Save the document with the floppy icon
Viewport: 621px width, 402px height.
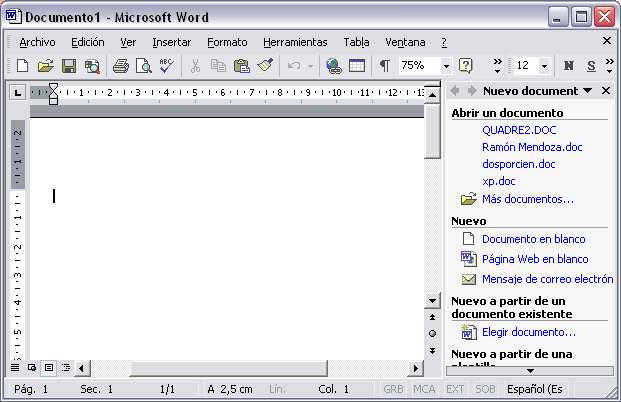(x=69, y=65)
